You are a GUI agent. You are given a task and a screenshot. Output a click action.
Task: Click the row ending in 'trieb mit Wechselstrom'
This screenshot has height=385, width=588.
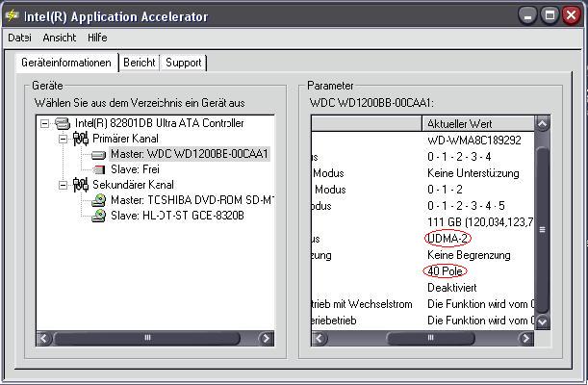[x=422, y=304]
